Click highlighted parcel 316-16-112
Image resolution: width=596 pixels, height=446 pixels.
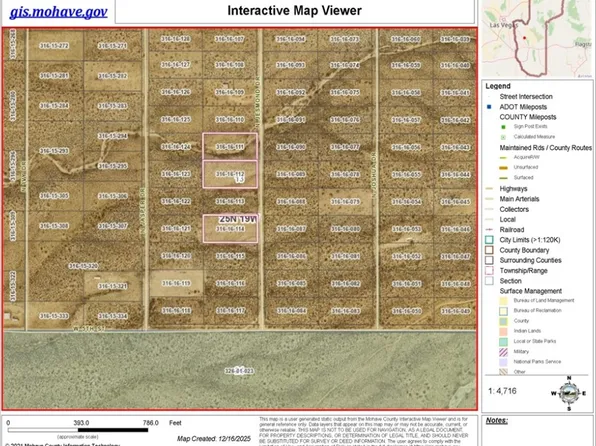click(230, 174)
